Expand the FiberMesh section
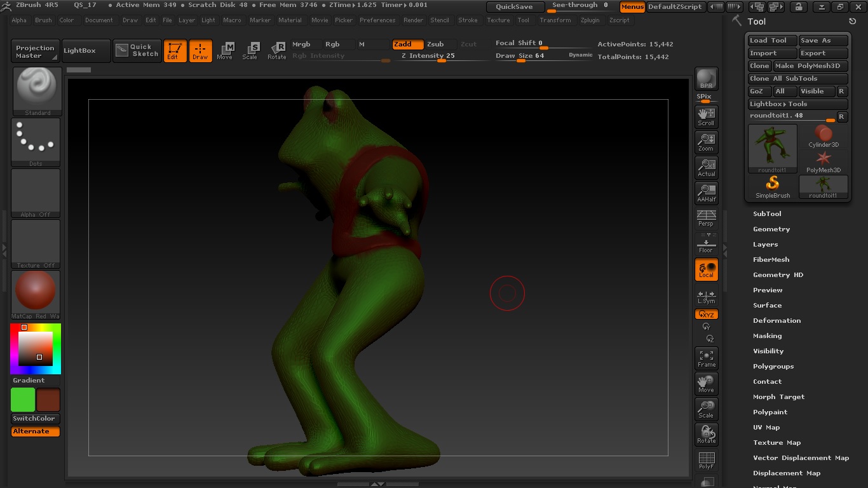 pyautogui.click(x=771, y=260)
